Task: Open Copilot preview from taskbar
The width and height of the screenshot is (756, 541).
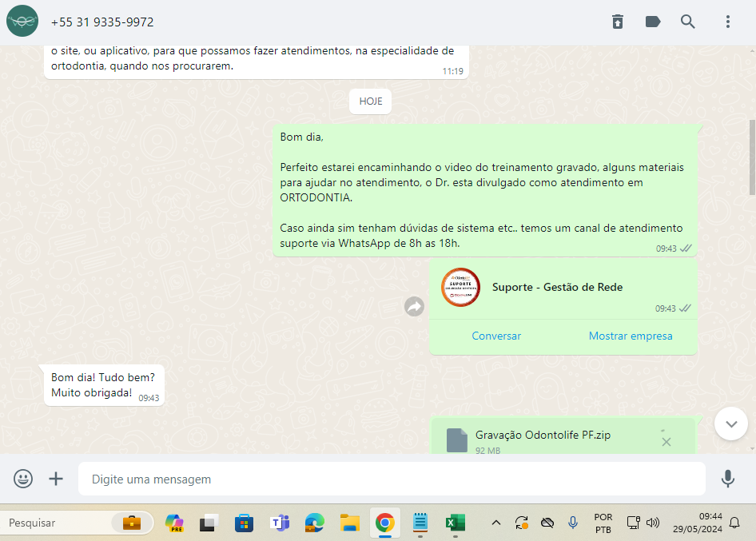Action: pos(174,523)
